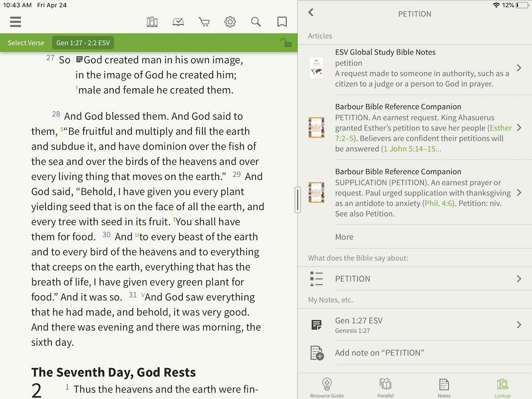Tap cross-reference v in verse 31
The width and height of the screenshot is (532, 399).
[143, 294]
